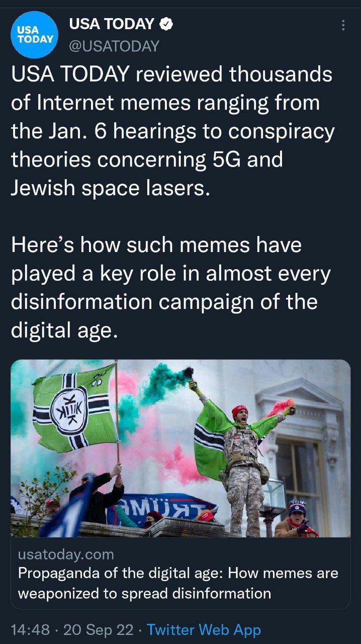This screenshot has width=361, height=644.
Task: Open the article preview photo
Action: 180,448
